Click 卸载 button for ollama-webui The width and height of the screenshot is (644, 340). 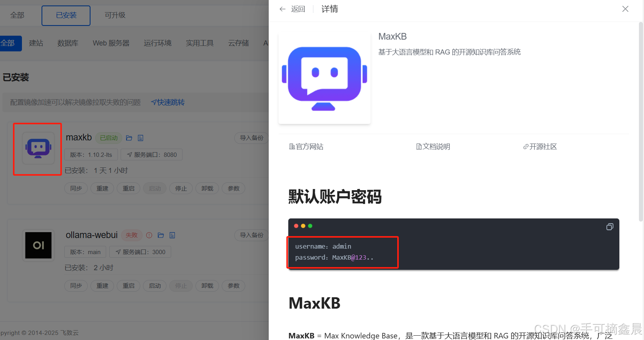tap(207, 286)
